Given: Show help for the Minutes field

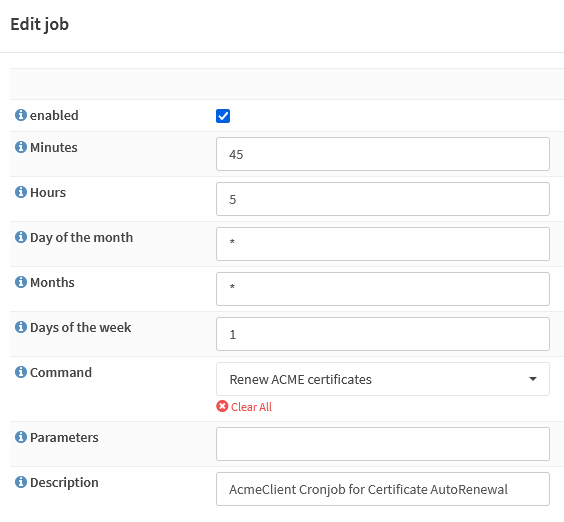Looking at the screenshot, I should pos(21,147).
